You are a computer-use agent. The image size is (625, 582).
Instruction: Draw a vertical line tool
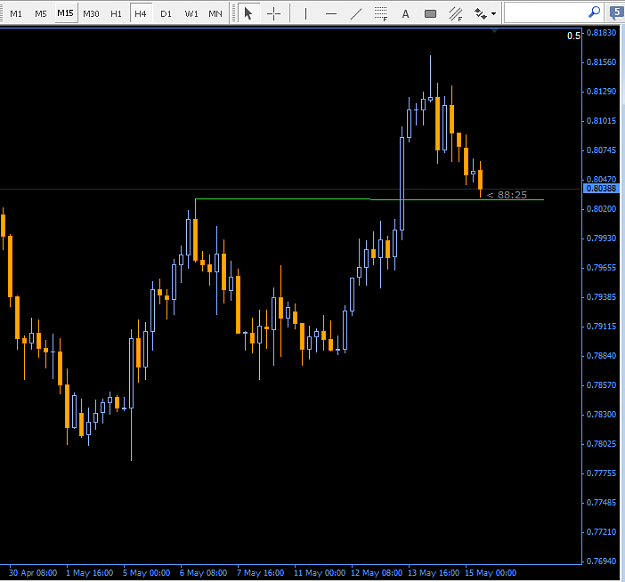(x=305, y=14)
